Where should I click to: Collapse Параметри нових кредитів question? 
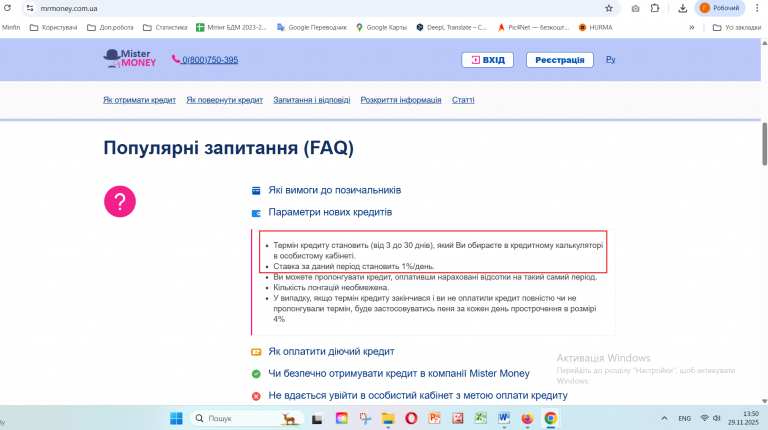coord(330,212)
